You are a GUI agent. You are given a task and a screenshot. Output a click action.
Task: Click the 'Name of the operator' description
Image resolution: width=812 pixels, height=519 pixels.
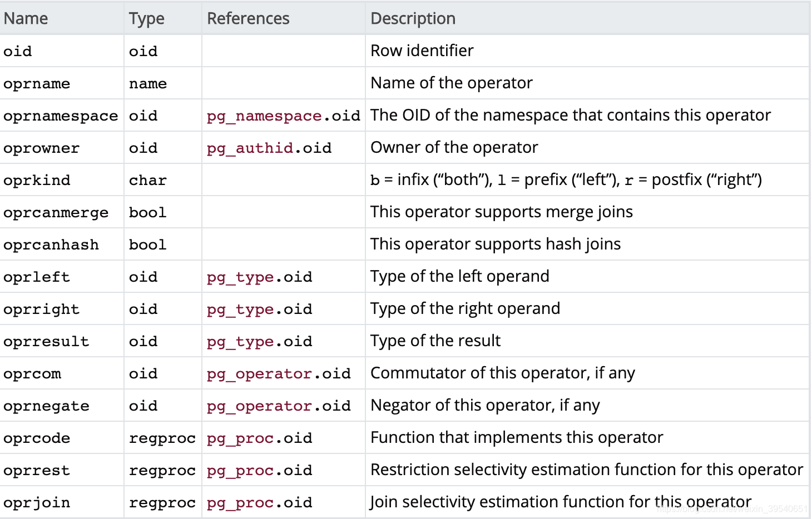pos(452,83)
